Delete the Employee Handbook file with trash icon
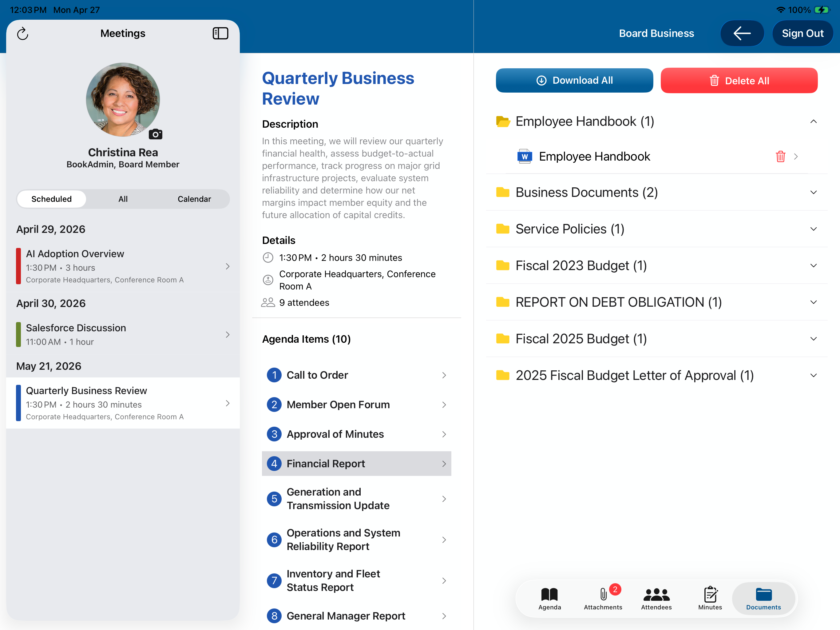840x630 pixels. 780,156
